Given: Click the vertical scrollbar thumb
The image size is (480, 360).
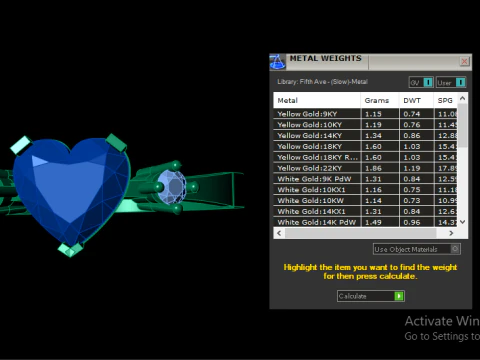Looking at the screenshot, I should pos(462,125).
